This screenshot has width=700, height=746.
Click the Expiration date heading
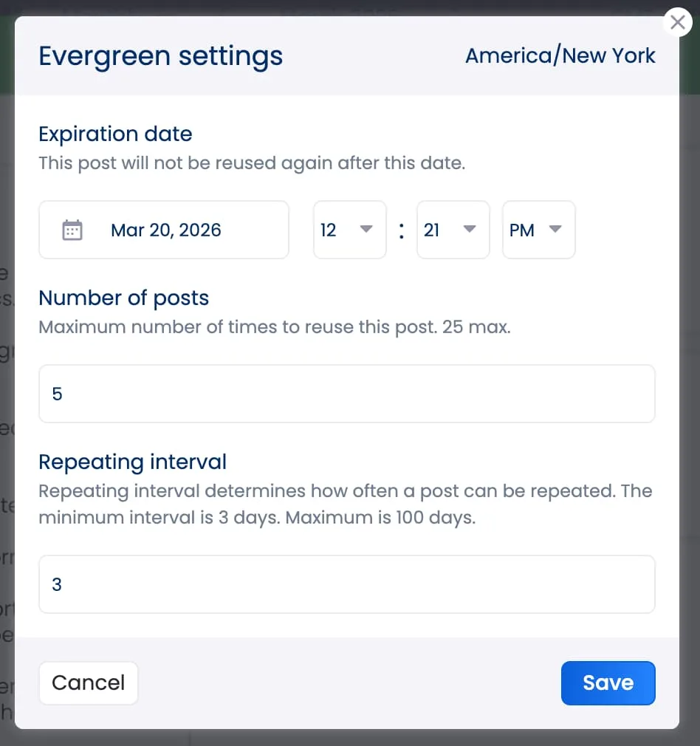115,134
